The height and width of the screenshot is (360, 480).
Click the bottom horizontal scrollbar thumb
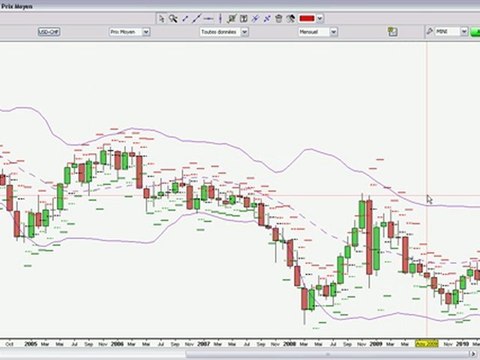[327, 354]
